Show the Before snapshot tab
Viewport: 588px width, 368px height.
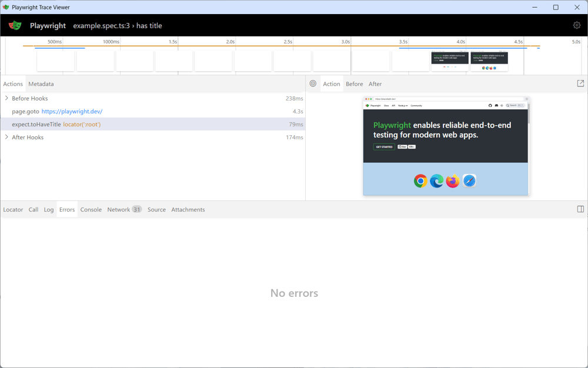[354, 84]
